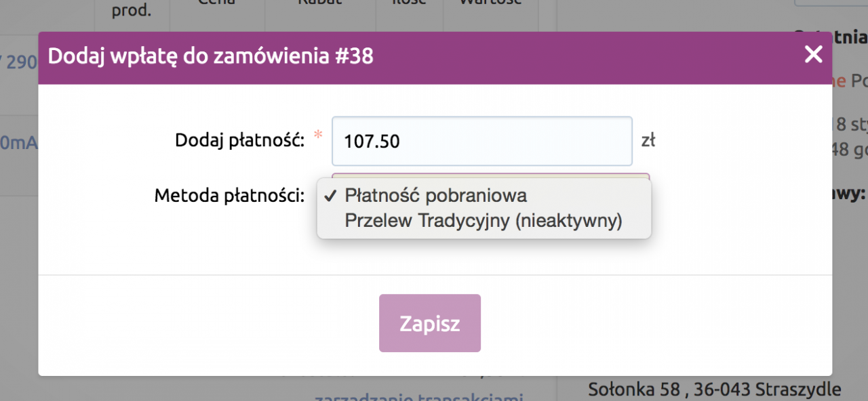
Task: Click the checkmark beside Płatność pobraniowa
Action: (x=330, y=196)
